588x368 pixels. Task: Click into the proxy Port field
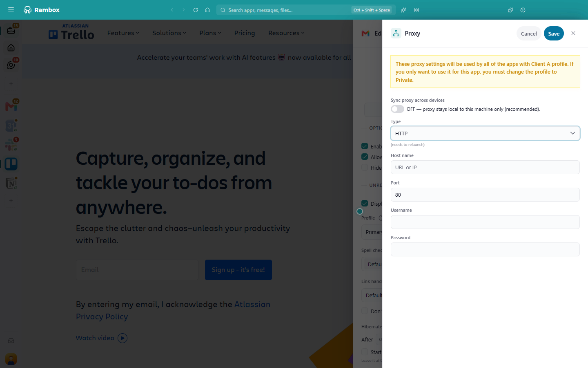coord(485,195)
